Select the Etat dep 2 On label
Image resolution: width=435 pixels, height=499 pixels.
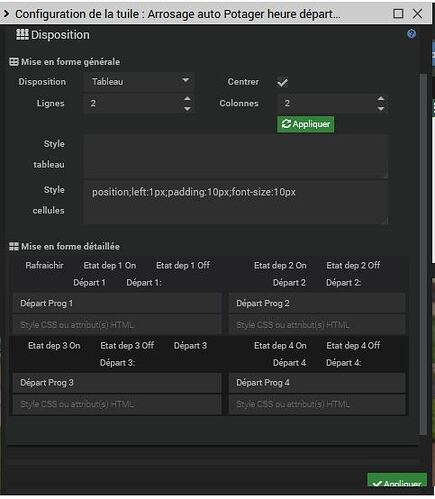[280, 265]
